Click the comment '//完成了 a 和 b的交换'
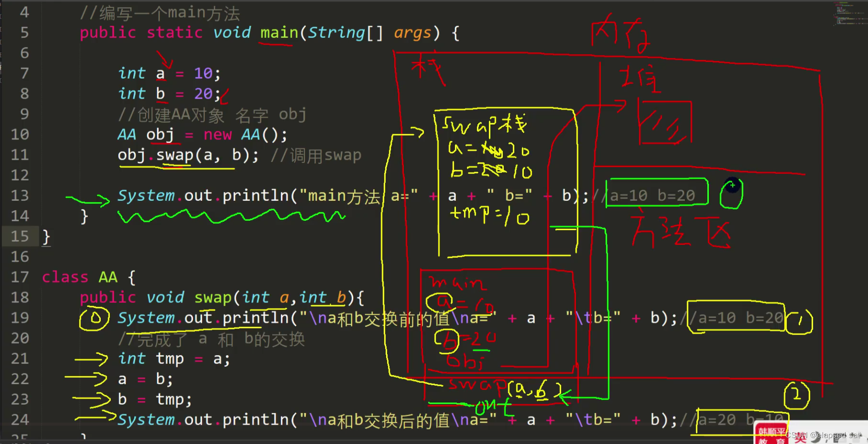 pos(212,339)
